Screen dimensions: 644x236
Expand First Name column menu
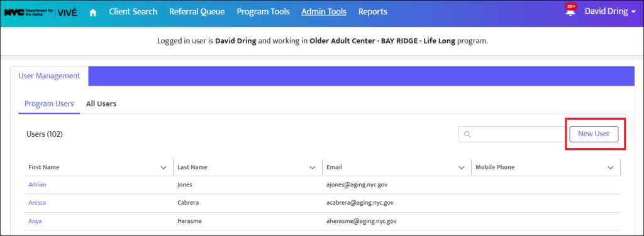click(164, 168)
